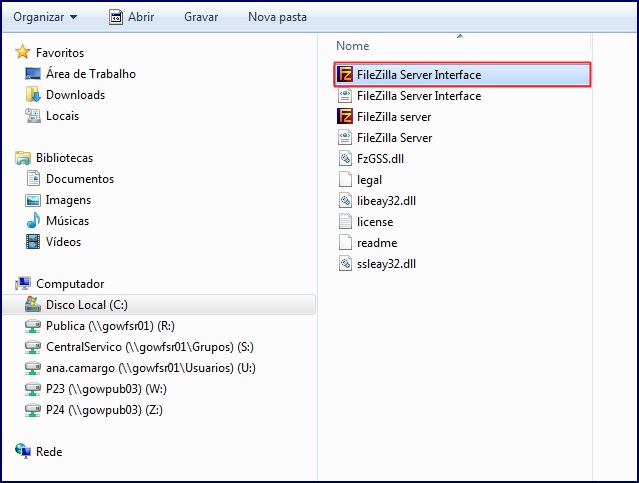Screen dimensions: 639x483
Task: Go to Downloads in Favoritos
Action: click(x=75, y=95)
